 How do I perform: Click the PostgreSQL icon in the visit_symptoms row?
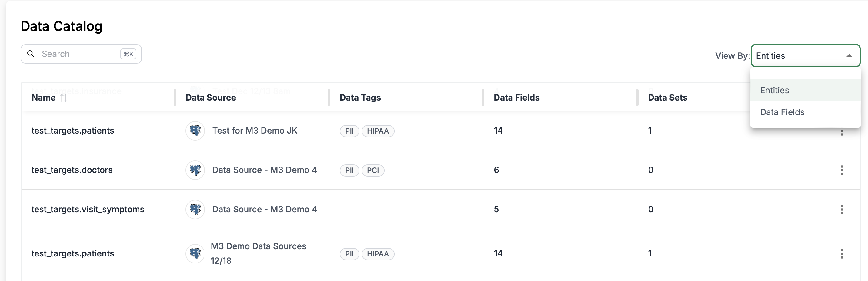pyautogui.click(x=195, y=209)
